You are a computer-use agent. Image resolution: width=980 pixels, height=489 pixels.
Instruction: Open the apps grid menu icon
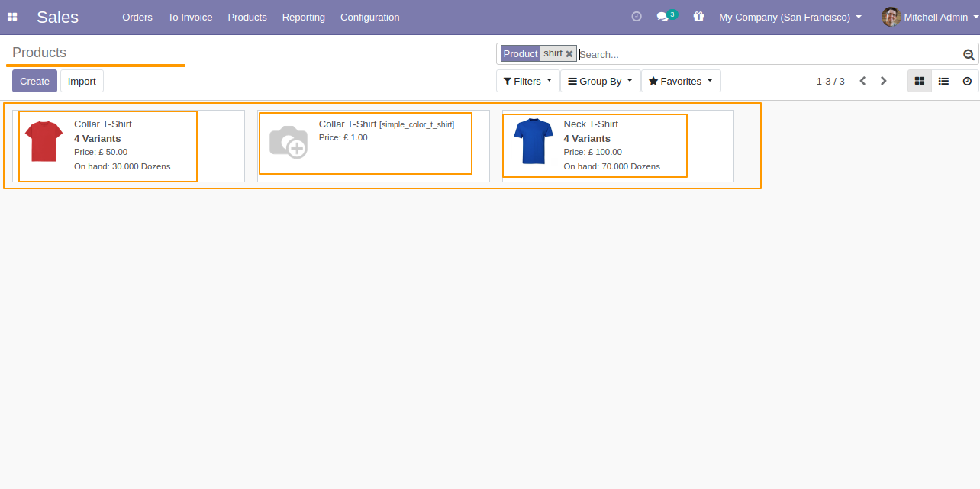click(12, 17)
